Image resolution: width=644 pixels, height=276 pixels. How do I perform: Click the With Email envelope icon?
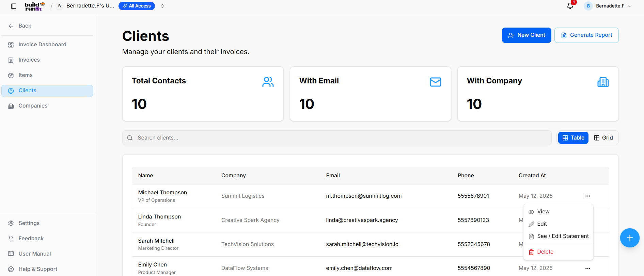(x=436, y=82)
